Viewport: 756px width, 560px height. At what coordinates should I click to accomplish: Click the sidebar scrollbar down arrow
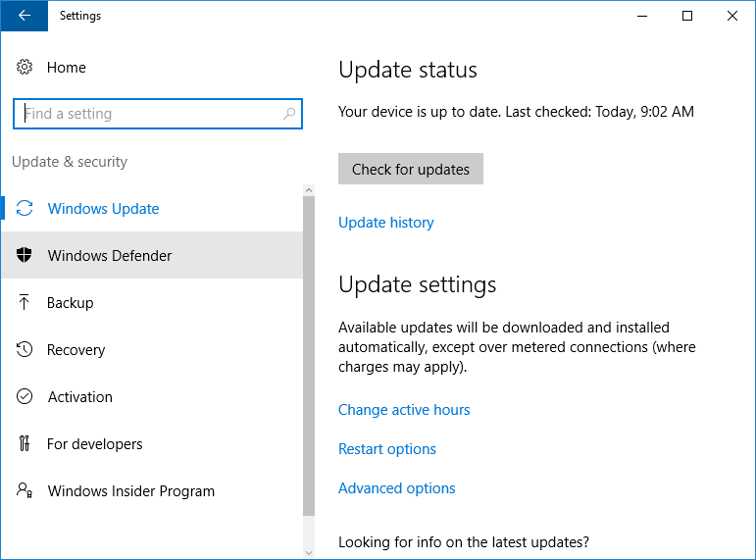pyautogui.click(x=309, y=553)
